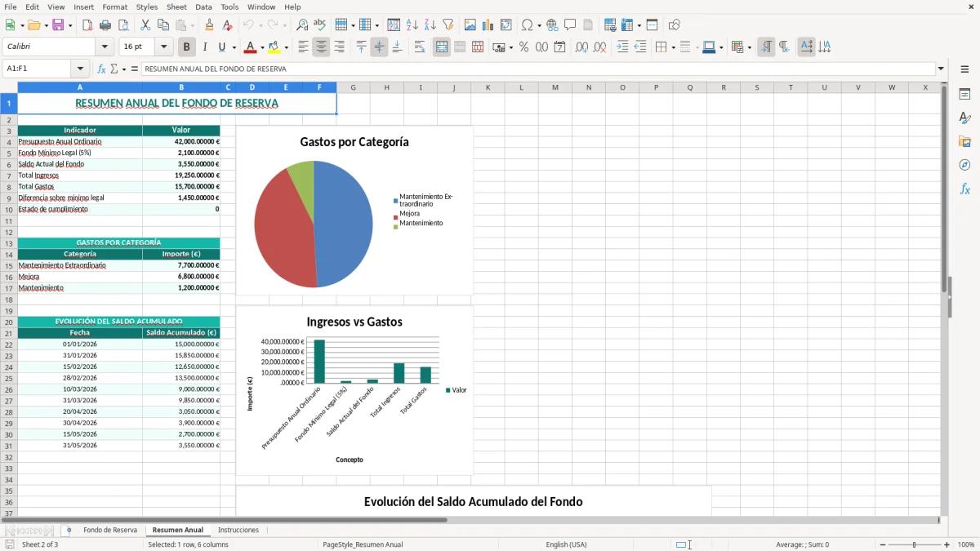Open the Tools menu
Image resolution: width=980 pixels, height=551 pixels.
[229, 7]
